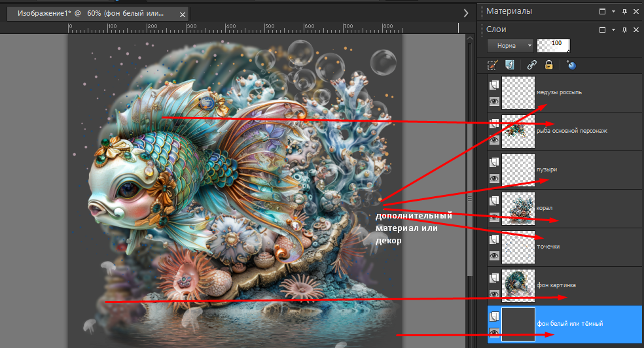Toggle the lock transparency padlock icon

549,65
